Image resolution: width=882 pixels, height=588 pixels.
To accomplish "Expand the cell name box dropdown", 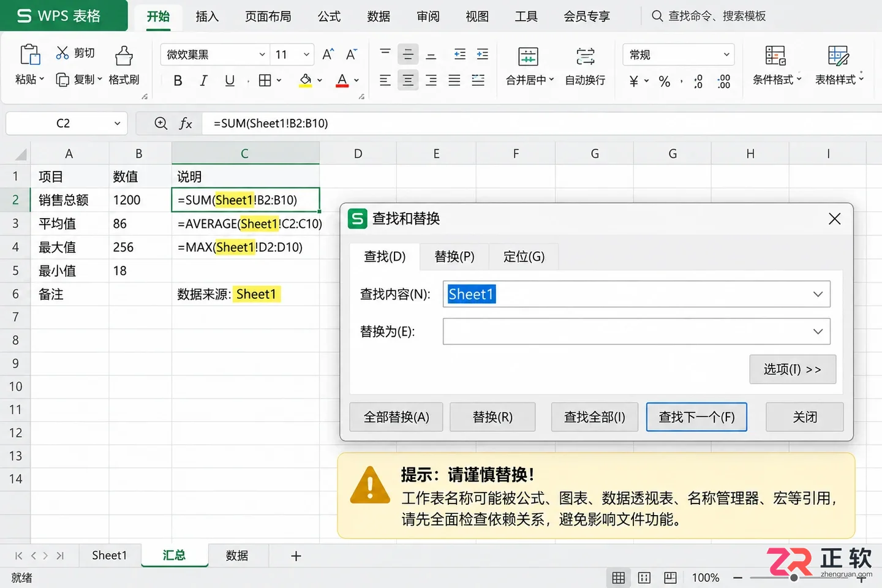I will [117, 124].
